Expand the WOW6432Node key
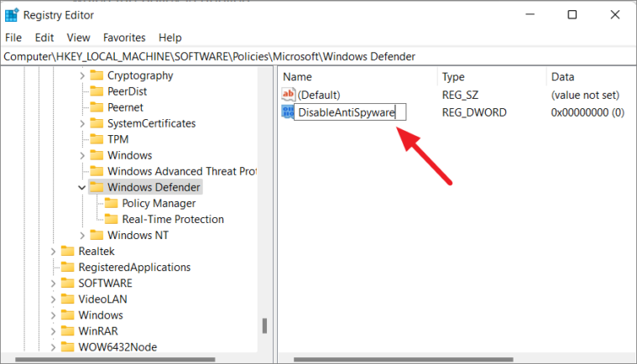The width and height of the screenshot is (637, 364). (53, 347)
